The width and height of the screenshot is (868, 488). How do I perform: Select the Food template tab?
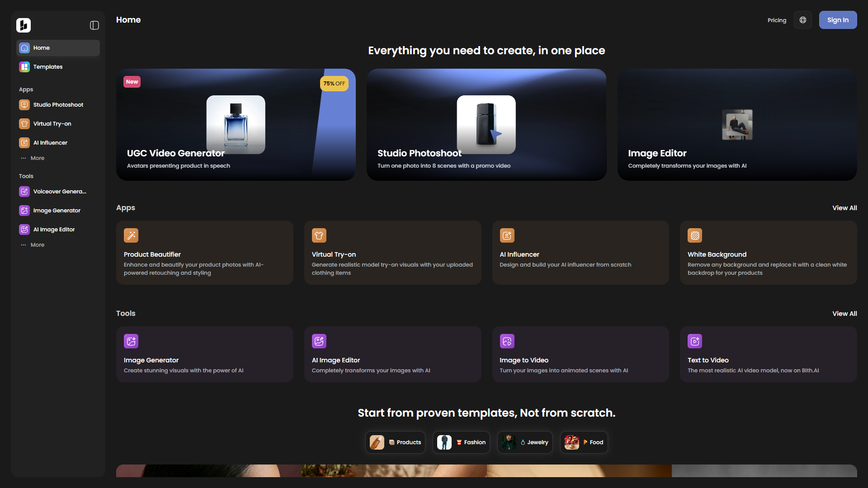(584, 442)
